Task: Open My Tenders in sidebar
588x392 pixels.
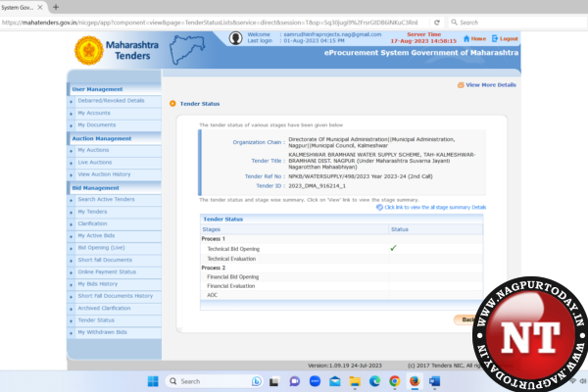Action: point(92,212)
